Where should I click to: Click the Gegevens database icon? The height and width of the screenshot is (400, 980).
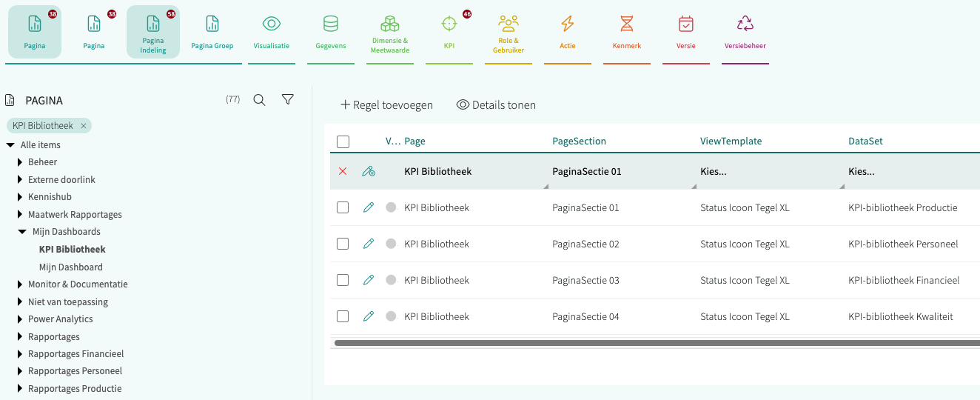(x=331, y=24)
